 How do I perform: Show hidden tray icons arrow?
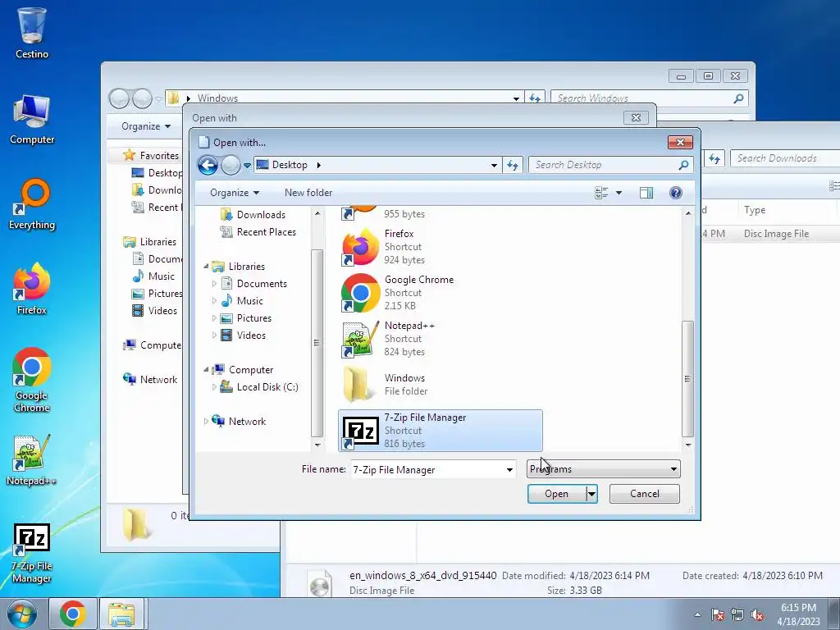pos(697,614)
